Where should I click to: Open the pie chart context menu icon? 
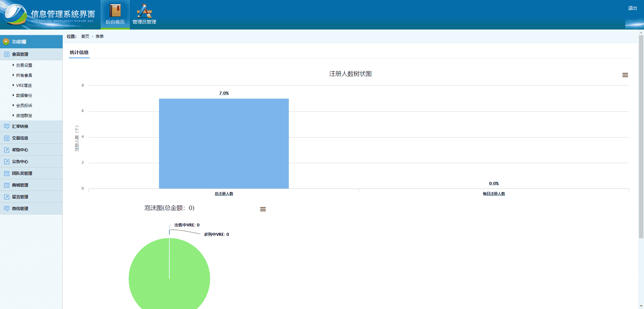(x=263, y=209)
